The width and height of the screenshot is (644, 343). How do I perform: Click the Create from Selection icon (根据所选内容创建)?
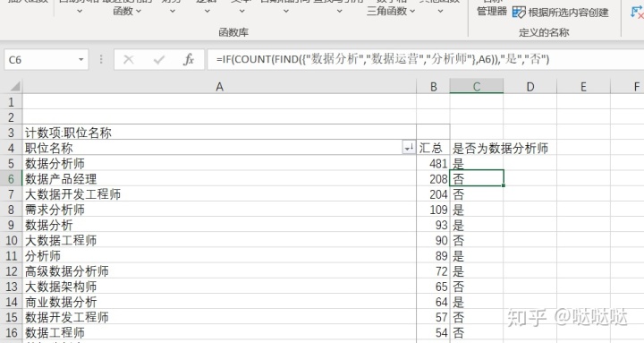click(x=519, y=13)
